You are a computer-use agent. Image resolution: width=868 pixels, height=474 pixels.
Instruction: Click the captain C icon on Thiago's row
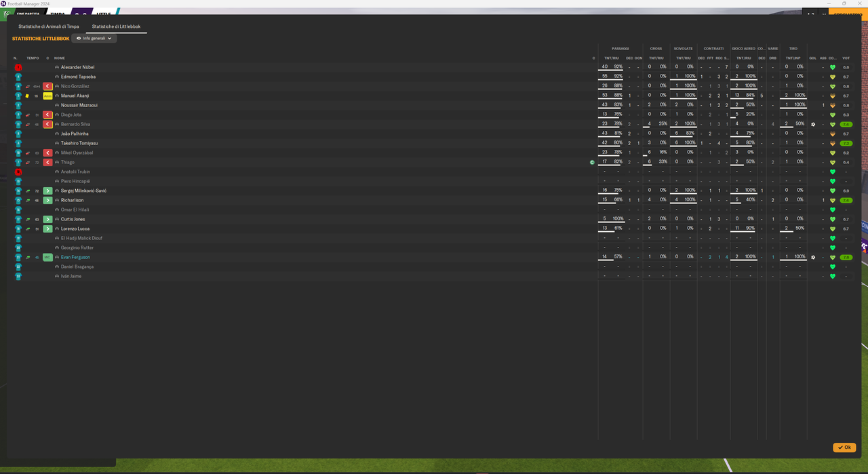pyautogui.click(x=592, y=162)
